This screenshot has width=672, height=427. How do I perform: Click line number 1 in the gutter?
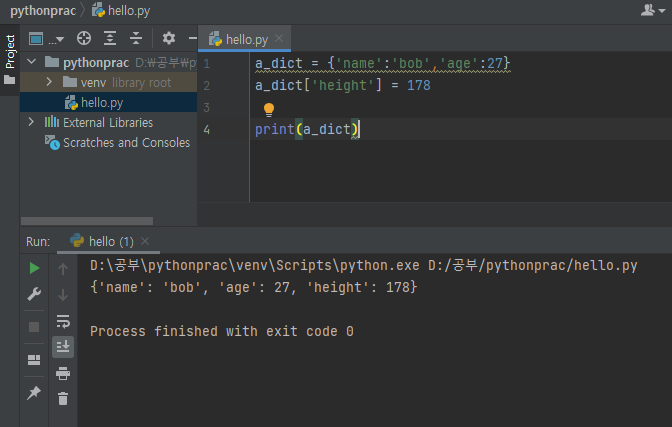coord(207,64)
